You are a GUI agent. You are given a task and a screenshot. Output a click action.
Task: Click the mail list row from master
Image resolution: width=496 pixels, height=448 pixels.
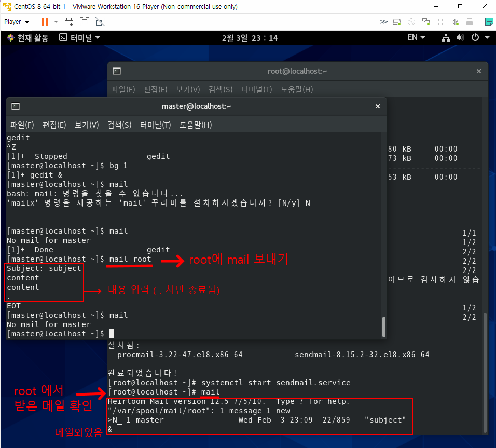256,420
